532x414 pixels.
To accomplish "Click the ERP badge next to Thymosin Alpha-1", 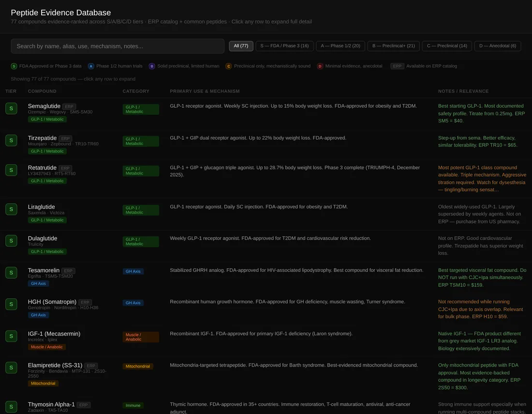I will [84, 405].
